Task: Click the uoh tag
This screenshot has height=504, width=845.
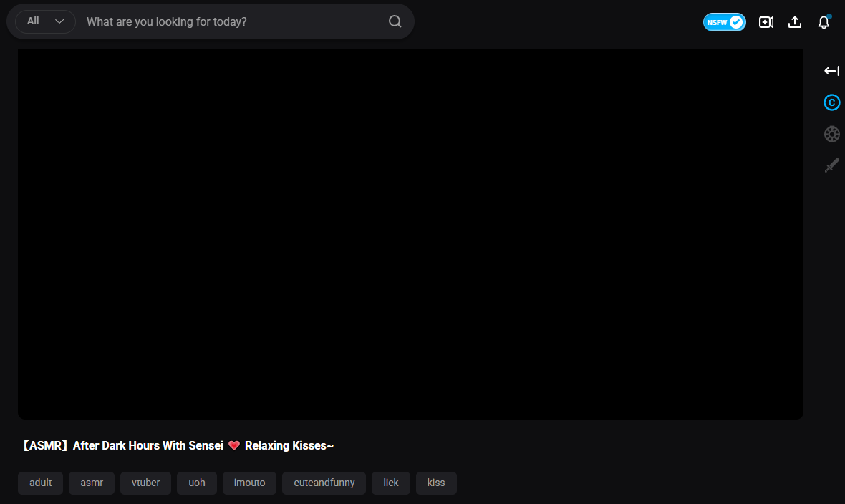Action: 197,483
